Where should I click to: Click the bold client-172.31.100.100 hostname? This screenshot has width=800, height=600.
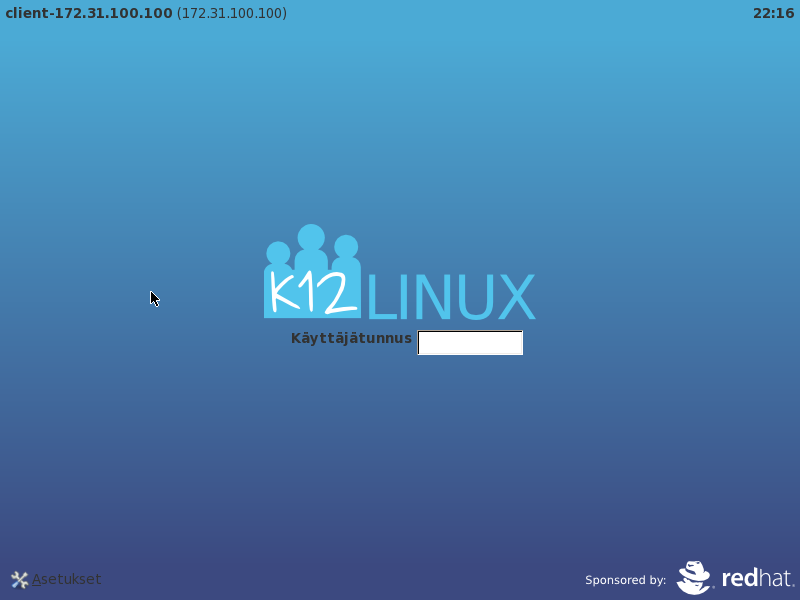(x=89, y=13)
